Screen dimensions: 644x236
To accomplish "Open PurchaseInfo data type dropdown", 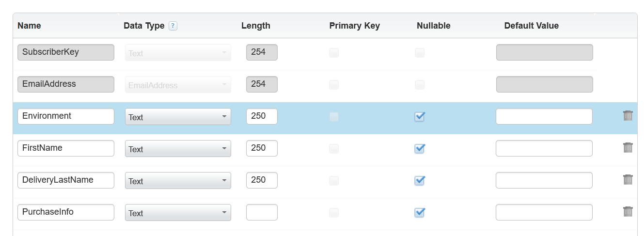I will [178, 213].
